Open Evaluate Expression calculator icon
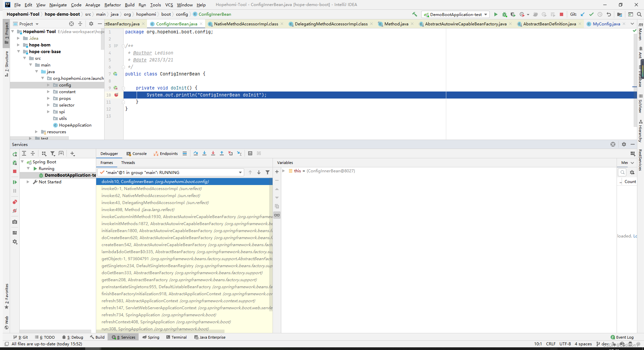644x350 pixels. point(250,153)
